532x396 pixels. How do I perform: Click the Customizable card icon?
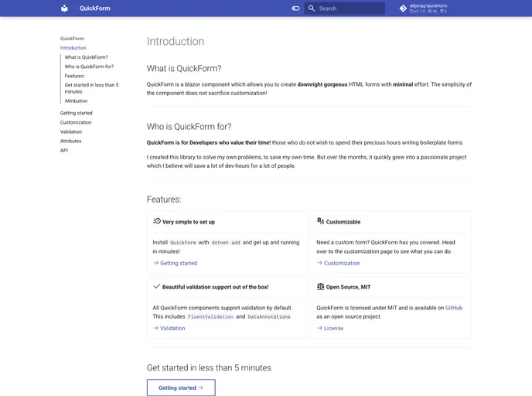click(321, 221)
